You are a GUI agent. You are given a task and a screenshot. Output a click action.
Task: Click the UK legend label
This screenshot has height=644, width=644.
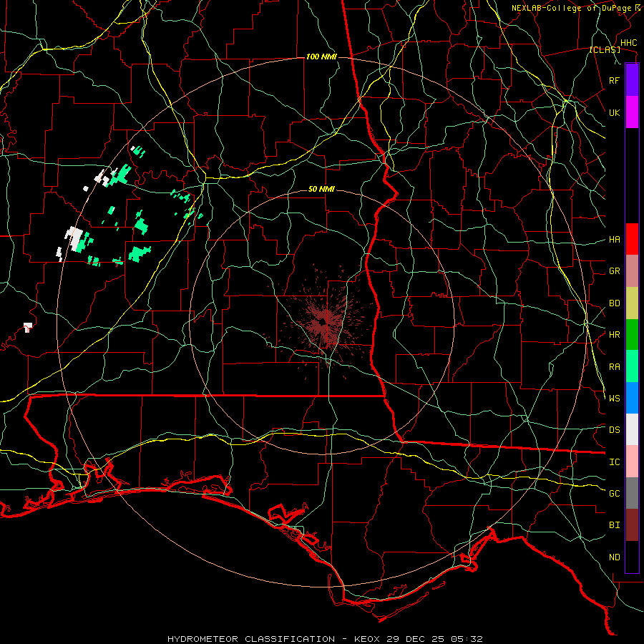(614, 112)
